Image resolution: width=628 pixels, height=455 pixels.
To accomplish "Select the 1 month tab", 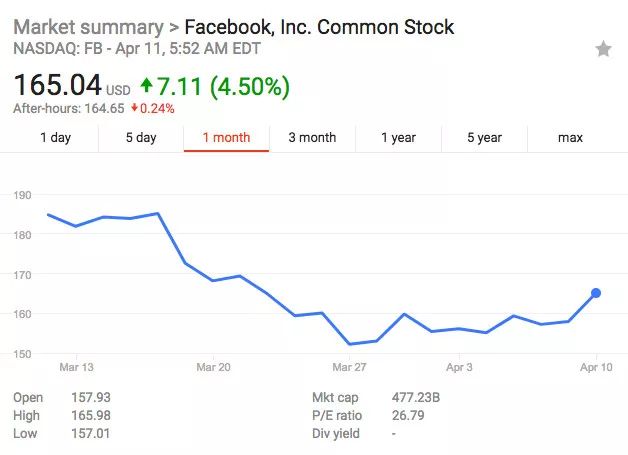I will pos(226,138).
